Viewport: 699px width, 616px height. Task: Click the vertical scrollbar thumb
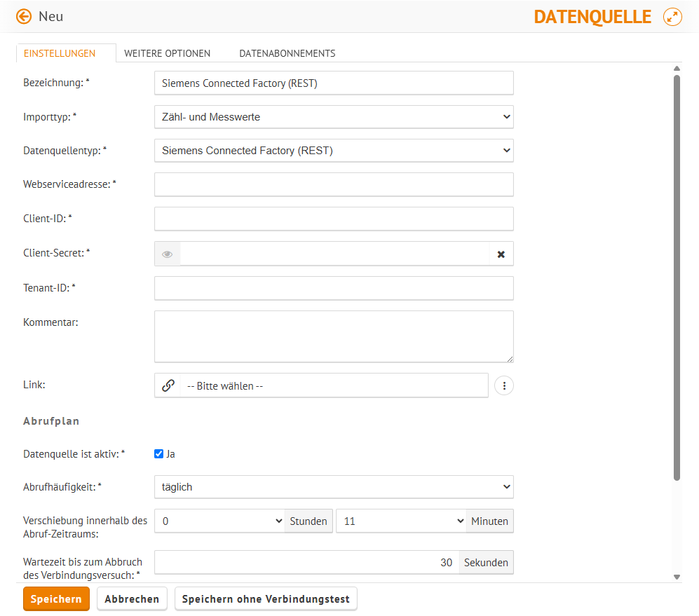(677, 278)
